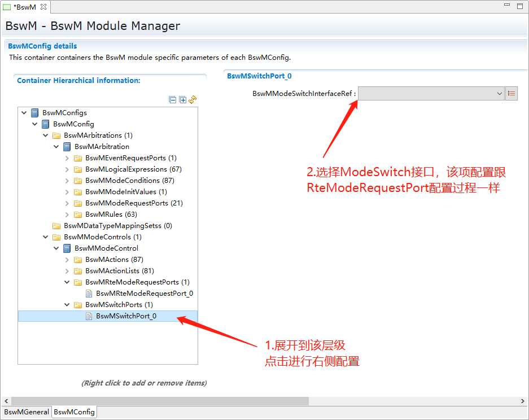
Task: Click the link/sync icon above tree
Action: tap(193, 99)
